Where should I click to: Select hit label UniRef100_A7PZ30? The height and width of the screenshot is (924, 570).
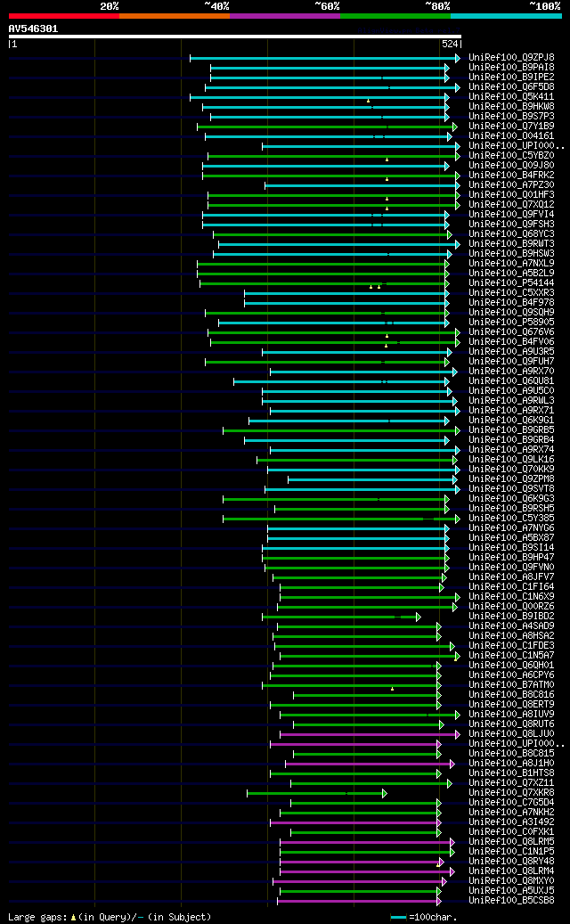tap(511, 185)
